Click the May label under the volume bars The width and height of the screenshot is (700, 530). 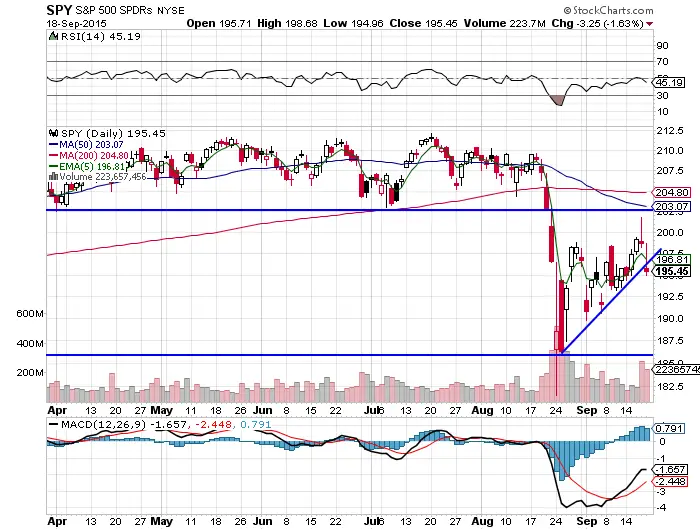click(162, 410)
